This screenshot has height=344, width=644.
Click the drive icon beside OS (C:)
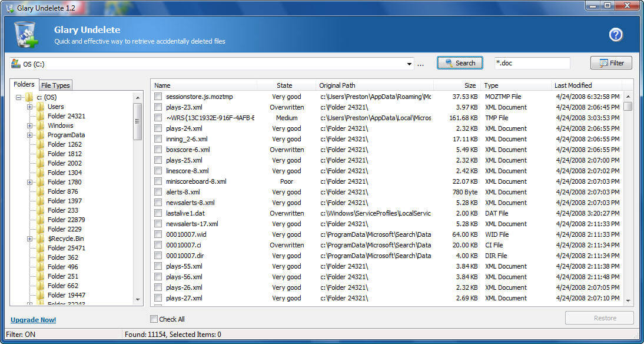[x=13, y=62]
